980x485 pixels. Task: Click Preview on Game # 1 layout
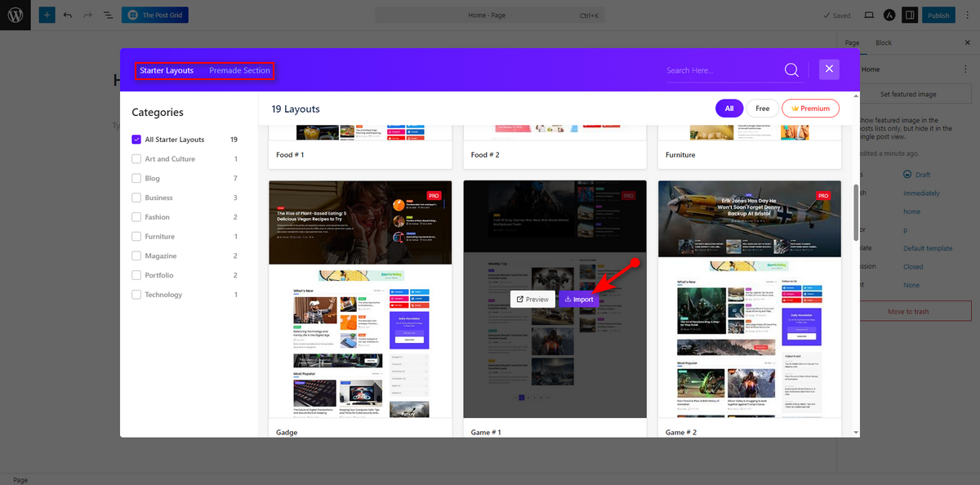coord(532,300)
